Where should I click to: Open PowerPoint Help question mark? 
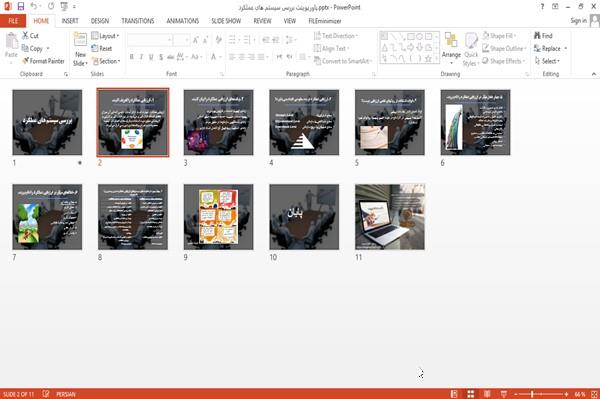pyautogui.click(x=542, y=7)
